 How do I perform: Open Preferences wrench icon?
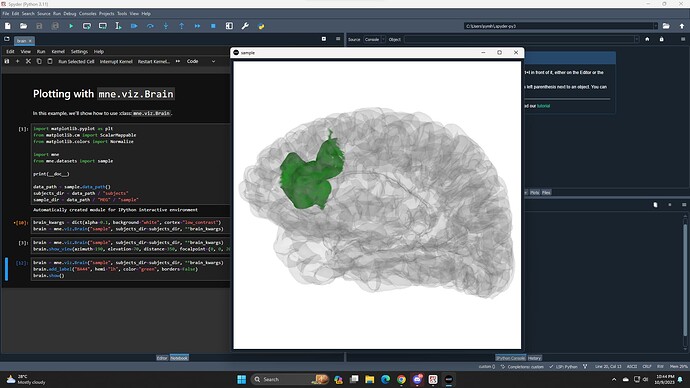click(x=245, y=26)
